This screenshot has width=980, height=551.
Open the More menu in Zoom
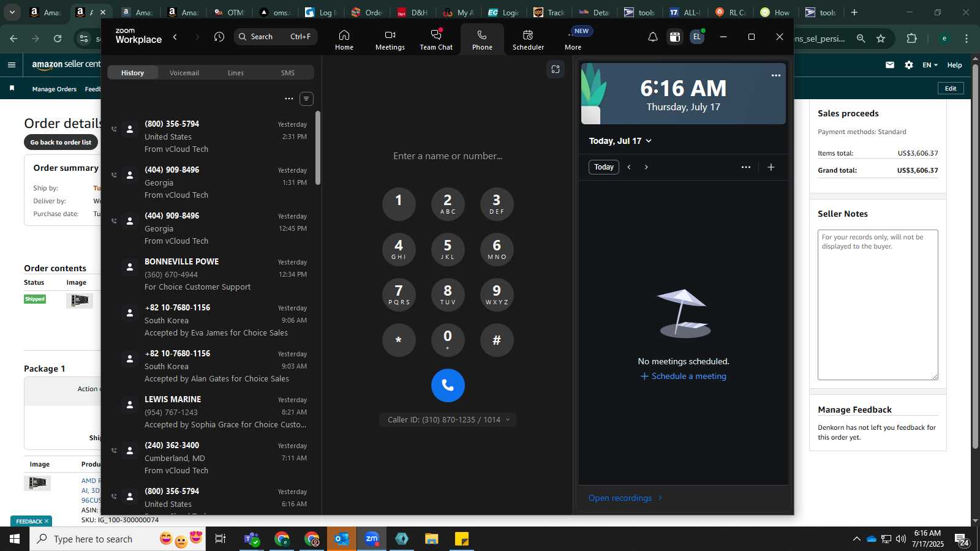coord(573,39)
